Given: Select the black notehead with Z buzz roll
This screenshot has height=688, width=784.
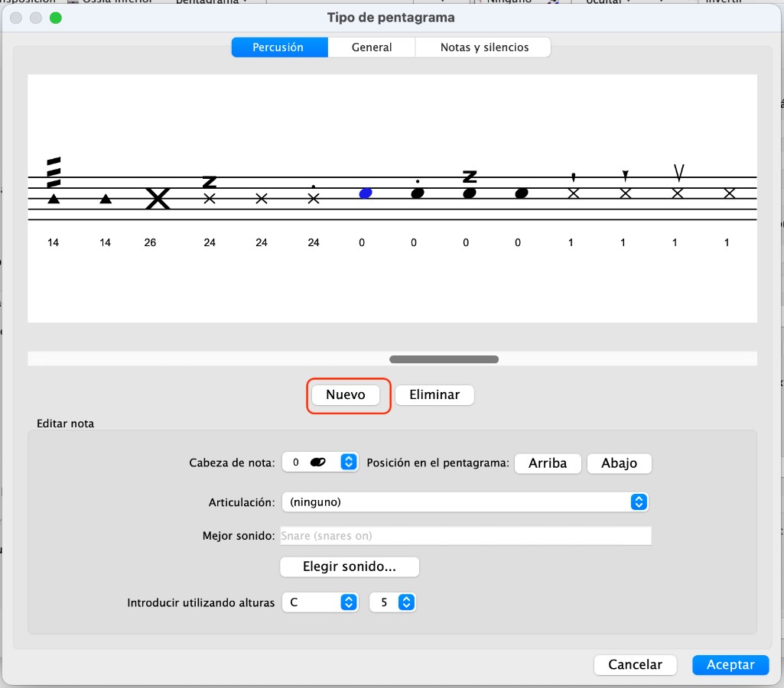Looking at the screenshot, I should tap(470, 193).
